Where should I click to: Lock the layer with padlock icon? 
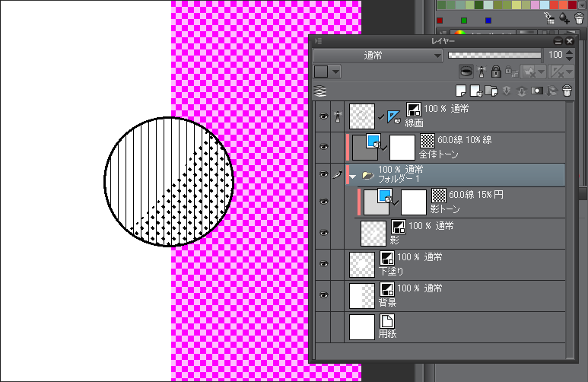[496, 72]
